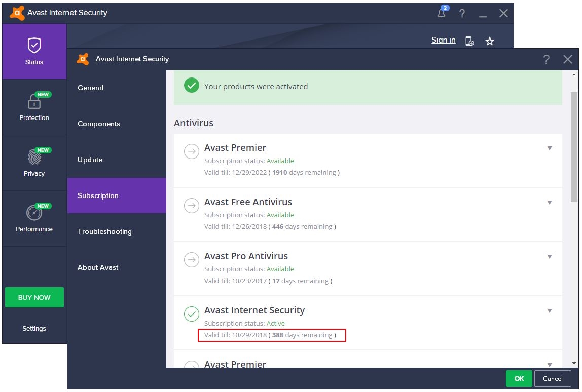The height and width of the screenshot is (392, 582).
Task: Click 'Your products were activated' message
Action: (256, 87)
